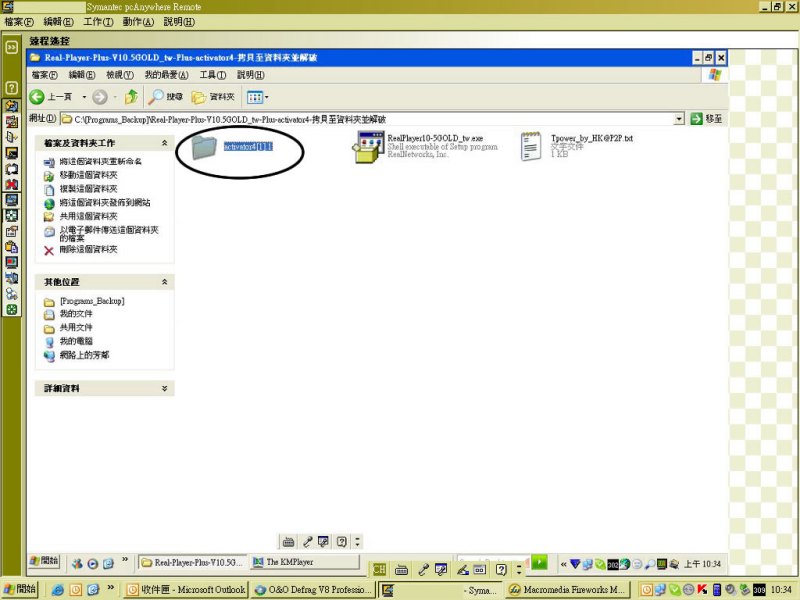This screenshot has height=600, width=800.
Task: Open 網路上的芳鄰 link
Action: click(x=84, y=355)
